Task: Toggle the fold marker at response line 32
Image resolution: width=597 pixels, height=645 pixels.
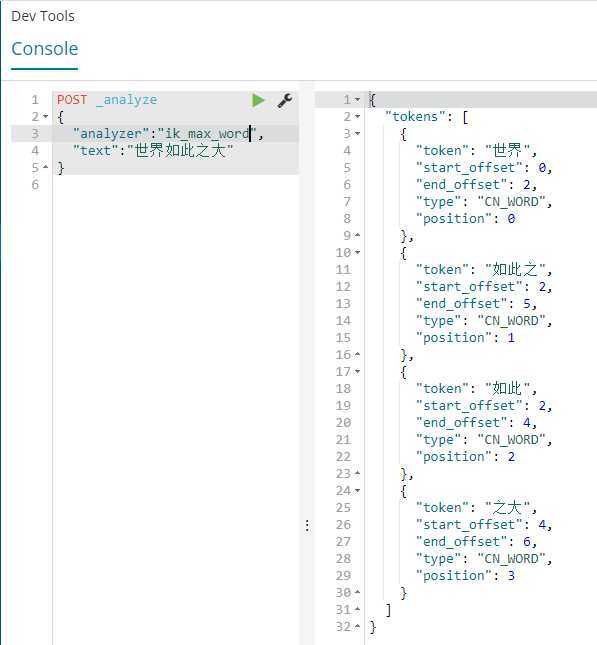Action: 357,626
